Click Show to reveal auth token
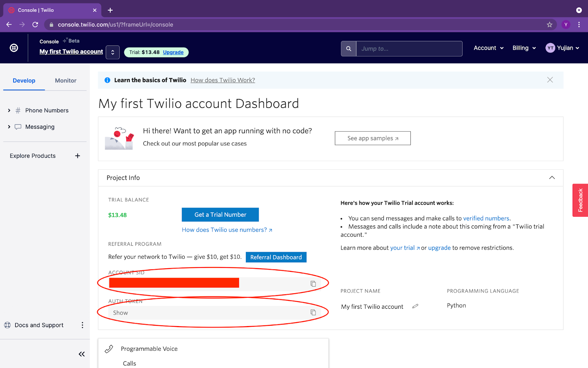Image resolution: width=588 pixels, height=368 pixels. click(121, 313)
